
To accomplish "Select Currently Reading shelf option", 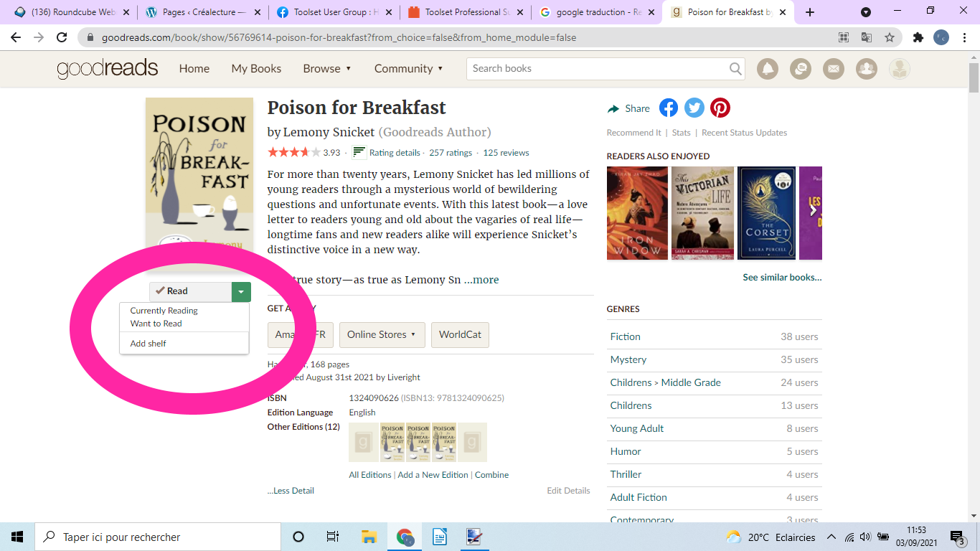I will 164,311.
